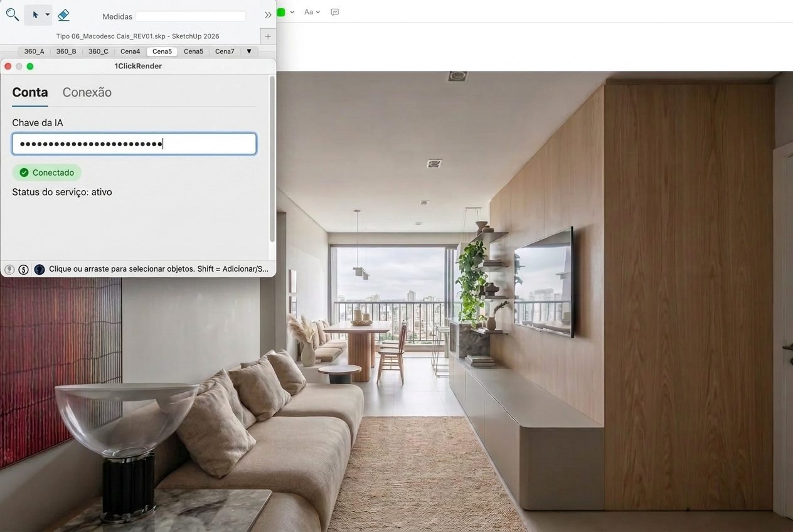Image resolution: width=793 pixels, height=532 pixels.
Task: Click the geolocation pin status bar icon
Action: (9, 269)
